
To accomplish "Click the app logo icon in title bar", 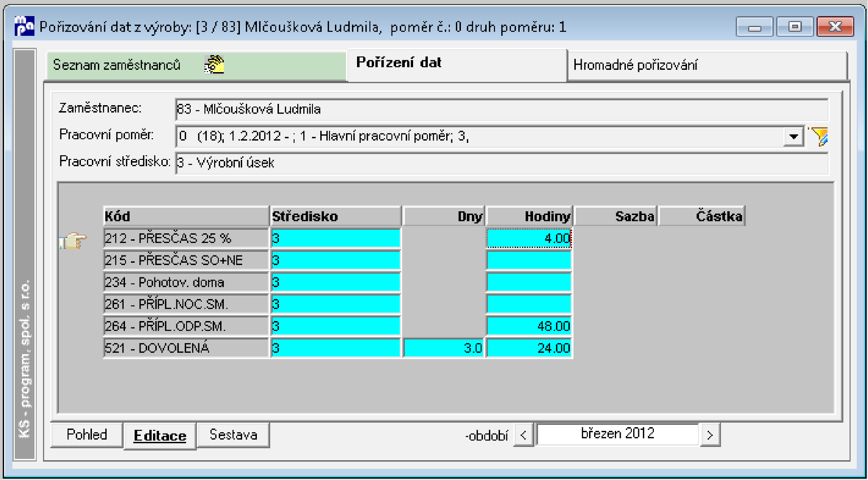I will point(24,27).
